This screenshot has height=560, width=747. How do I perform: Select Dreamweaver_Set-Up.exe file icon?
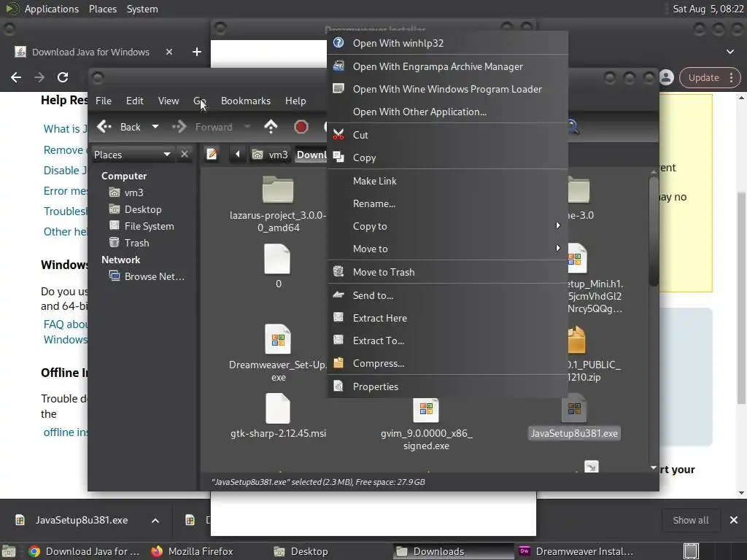point(278,340)
